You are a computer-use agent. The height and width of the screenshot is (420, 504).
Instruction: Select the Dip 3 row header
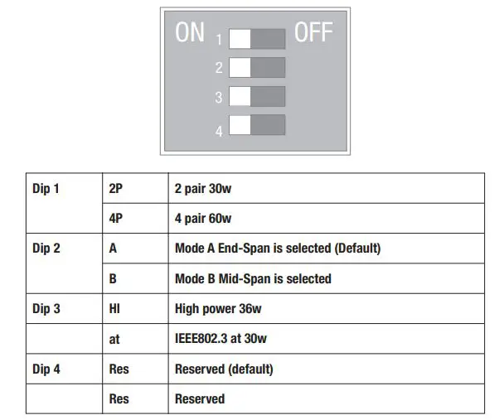click(x=46, y=308)
